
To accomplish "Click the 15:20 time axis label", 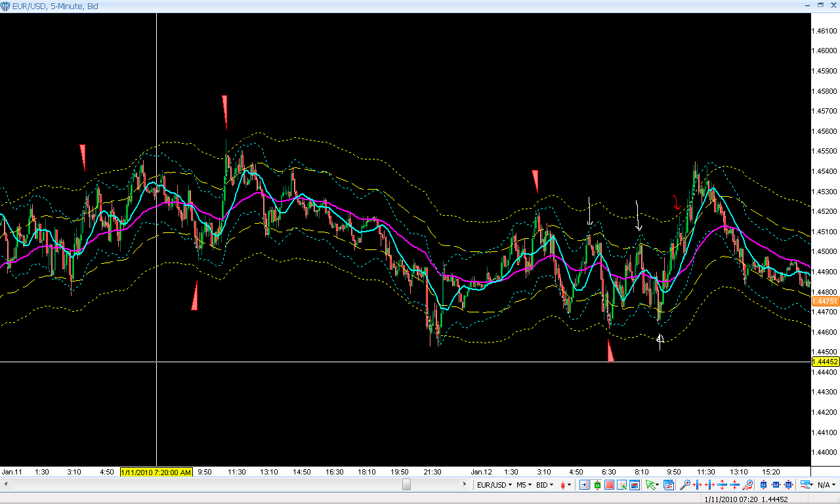I will [x=771, y=472].
